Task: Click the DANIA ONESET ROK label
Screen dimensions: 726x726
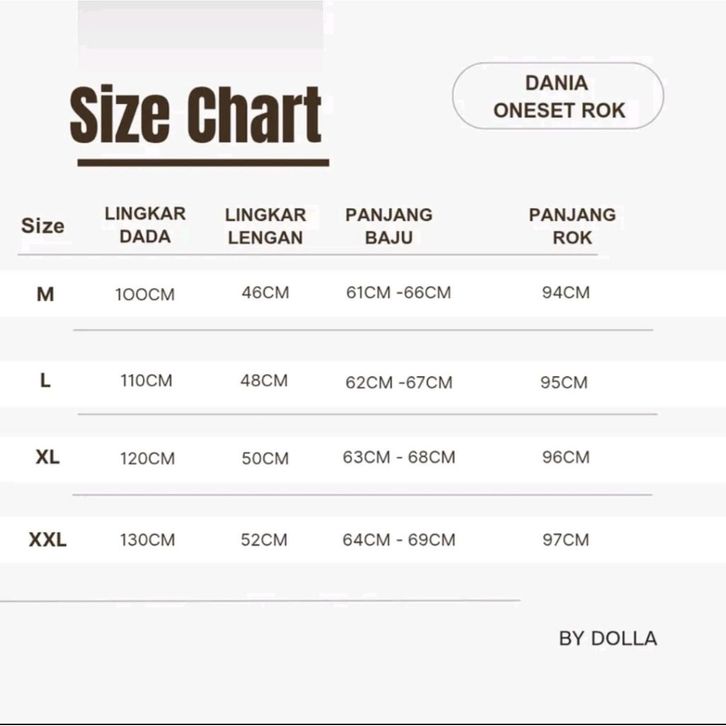Action: (558, 97)
